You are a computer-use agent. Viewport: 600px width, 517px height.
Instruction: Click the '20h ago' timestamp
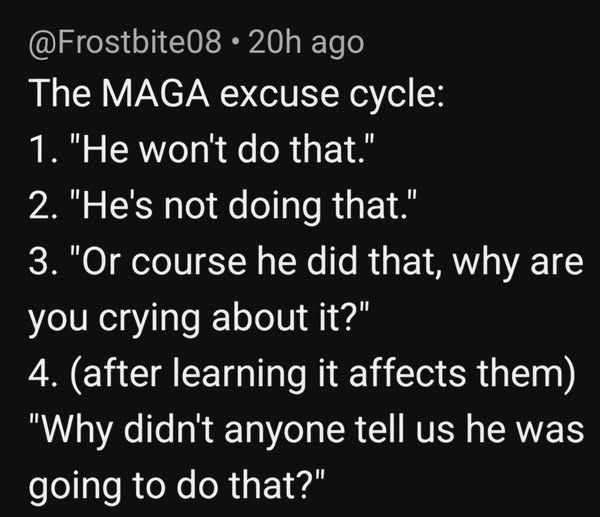(x=306, y=43)
